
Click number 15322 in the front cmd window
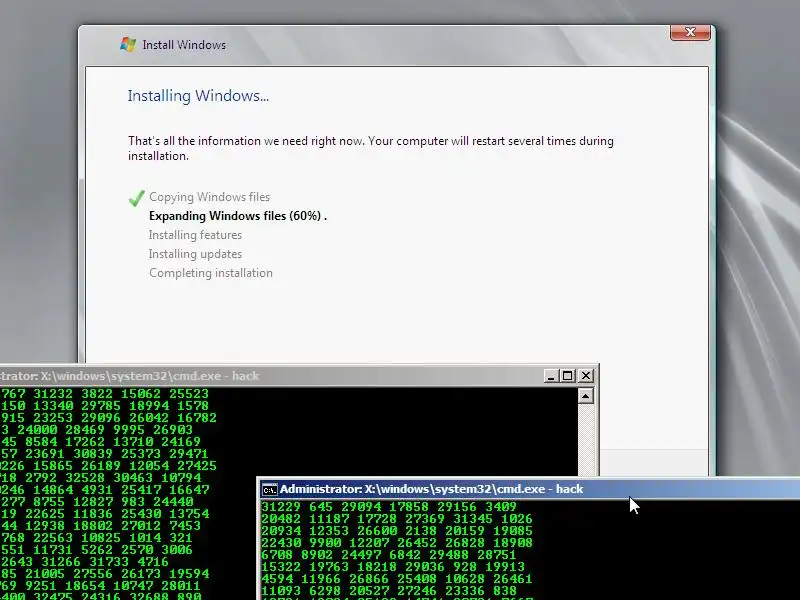(x=281, y=567)
